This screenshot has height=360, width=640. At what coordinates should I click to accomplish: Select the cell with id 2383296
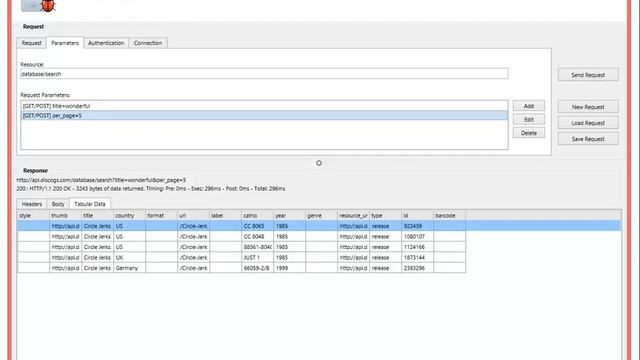[417, 268]
